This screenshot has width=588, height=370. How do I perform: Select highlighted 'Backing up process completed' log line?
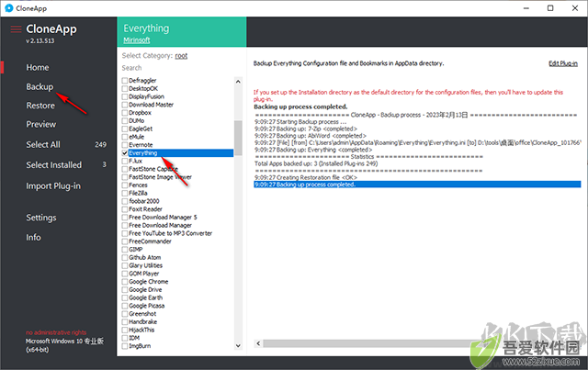(417, 185)
